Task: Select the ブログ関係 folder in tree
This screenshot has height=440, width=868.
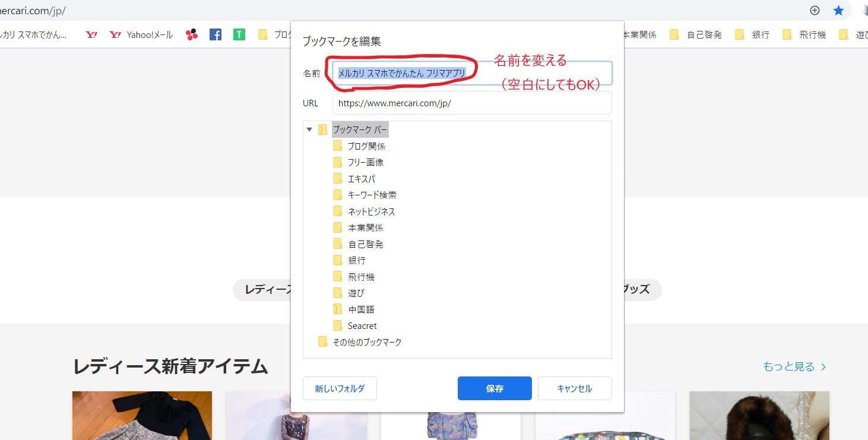Action: pos(366,146)
